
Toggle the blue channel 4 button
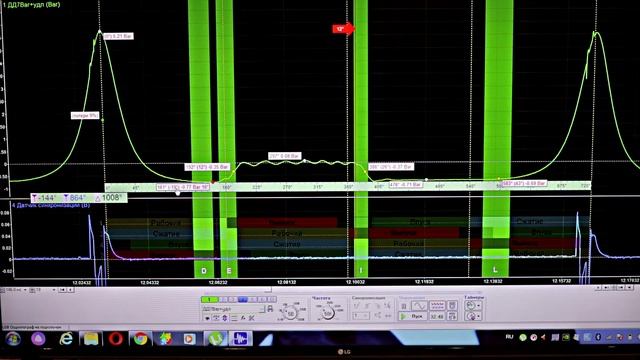point(242,299)
